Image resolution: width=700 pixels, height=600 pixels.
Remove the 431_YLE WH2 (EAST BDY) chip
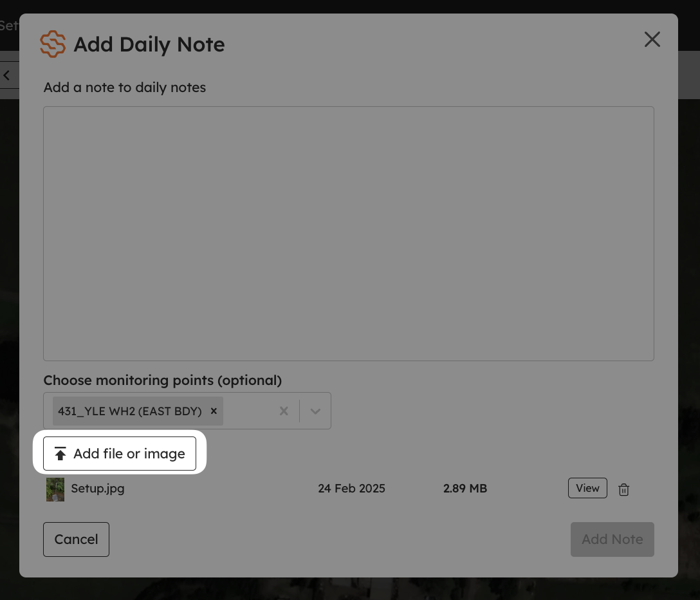[x=214, y=411]
